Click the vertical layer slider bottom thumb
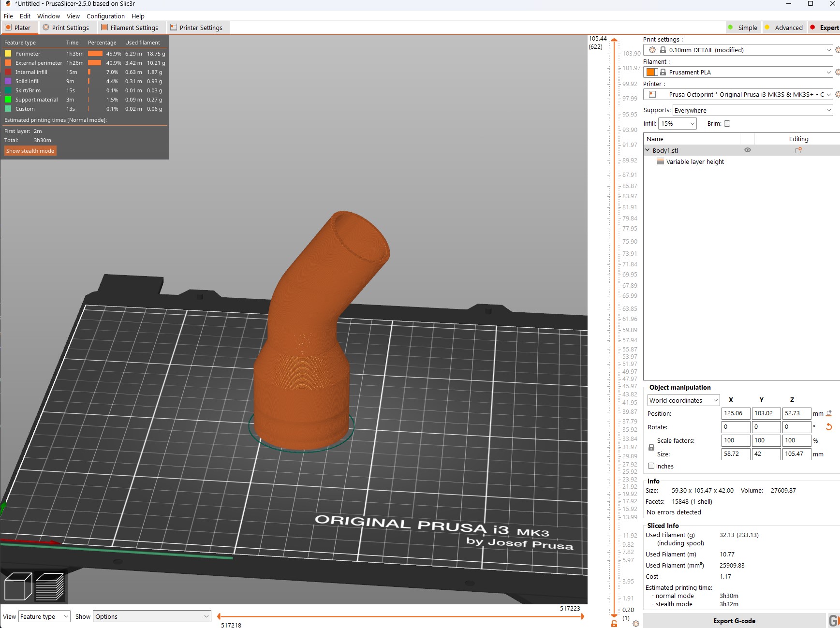 614,616
